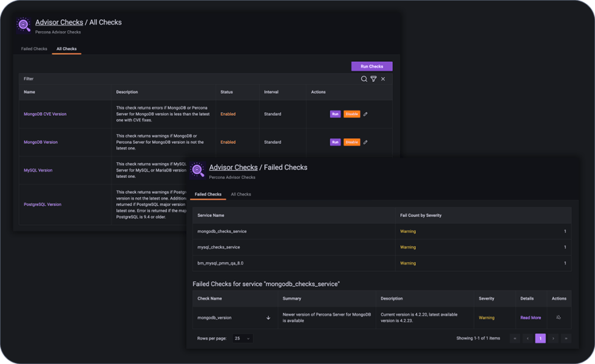Click the filter funnel icon in All Checks panel

point(373,79)
